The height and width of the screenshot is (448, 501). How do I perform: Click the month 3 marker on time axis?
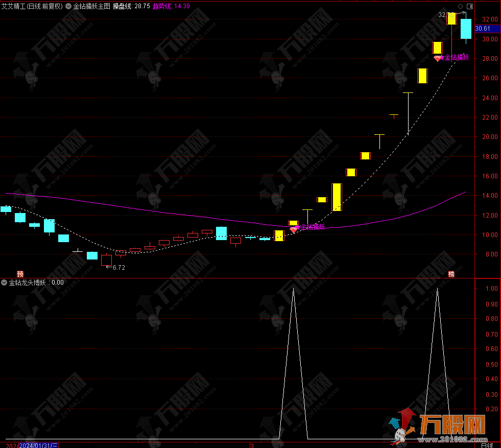tap(252, 445)
